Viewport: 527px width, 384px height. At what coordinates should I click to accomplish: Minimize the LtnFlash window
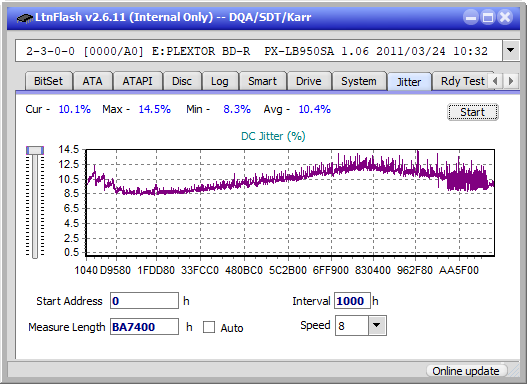(x=471, y=17)
